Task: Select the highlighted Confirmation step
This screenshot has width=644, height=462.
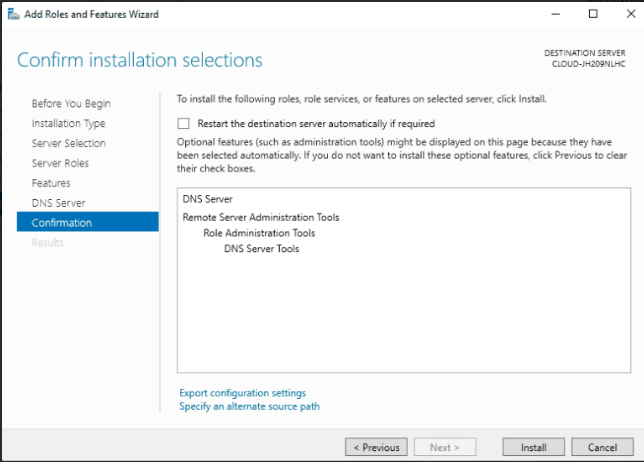Action: (87, 222)
